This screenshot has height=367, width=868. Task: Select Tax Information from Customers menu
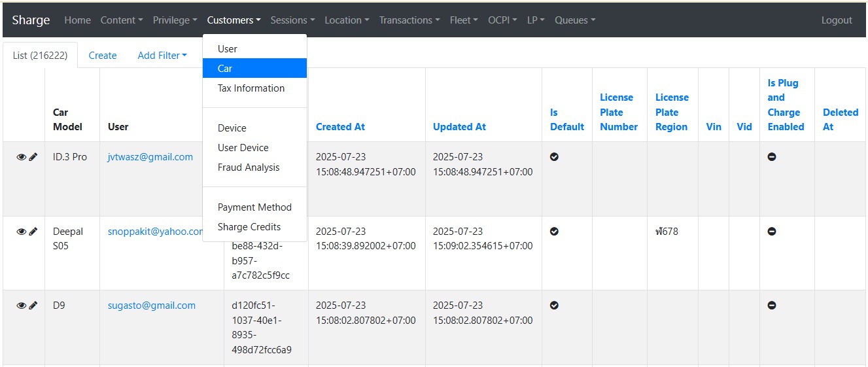point(251,88)
